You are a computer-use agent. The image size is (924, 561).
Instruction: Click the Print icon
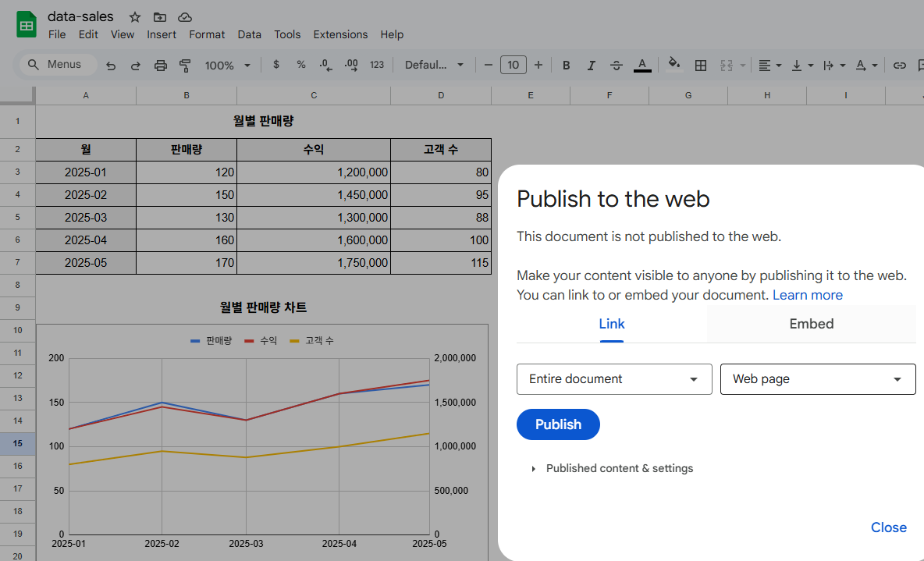click(160, 66)
